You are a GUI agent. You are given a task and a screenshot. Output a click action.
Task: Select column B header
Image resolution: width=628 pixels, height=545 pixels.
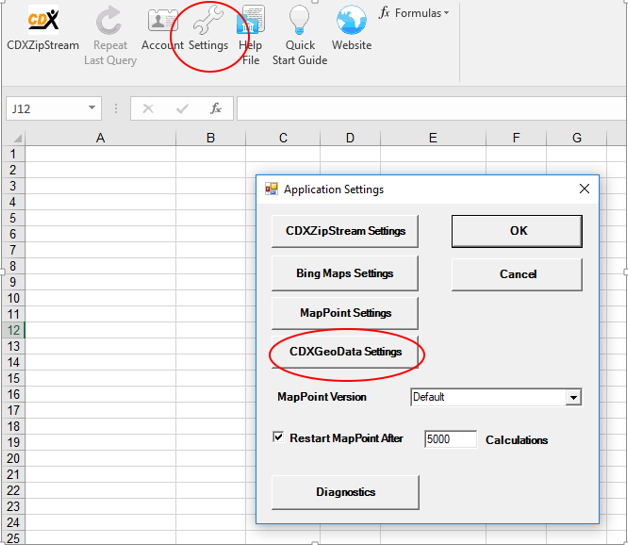[211, 138]
